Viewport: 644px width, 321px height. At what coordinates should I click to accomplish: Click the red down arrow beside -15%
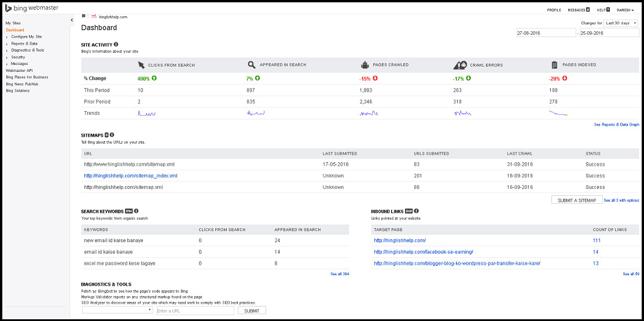pyautogui.click(x=375, y=78)
